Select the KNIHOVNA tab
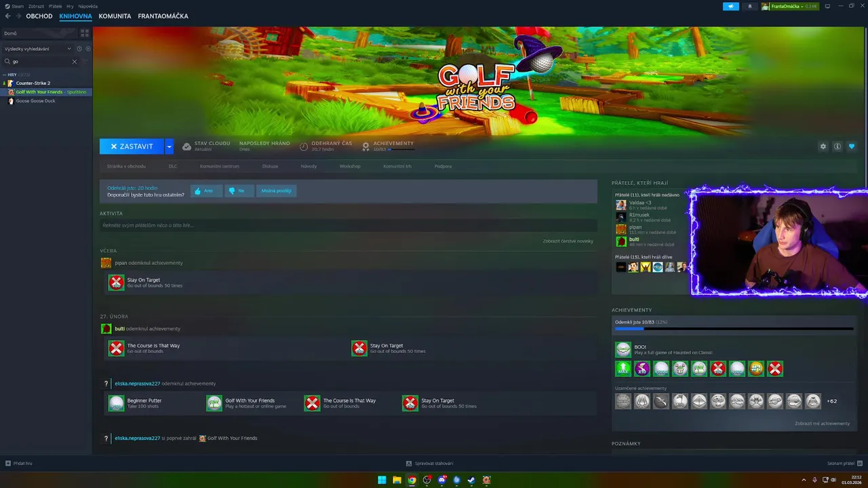This screenshot has width=868, height=488. coord(75,16)
